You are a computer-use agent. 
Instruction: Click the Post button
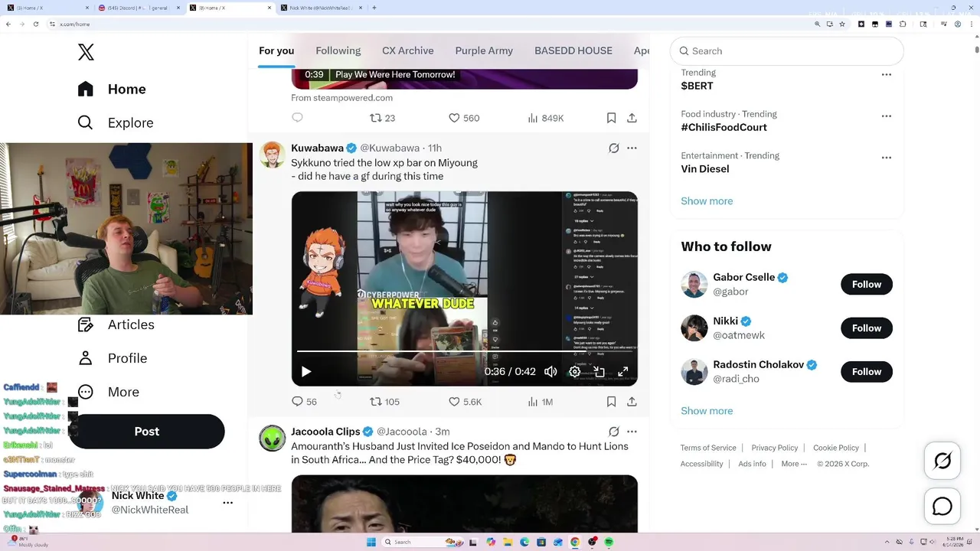147,432
